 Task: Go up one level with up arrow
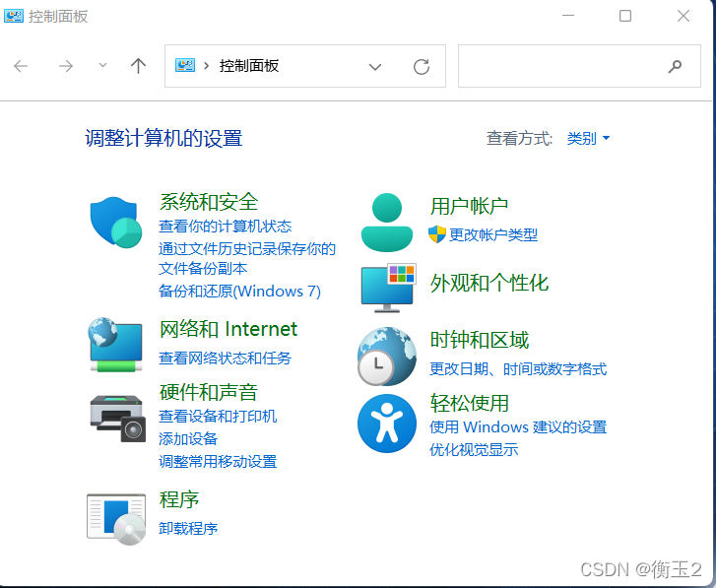coord(138,66)
